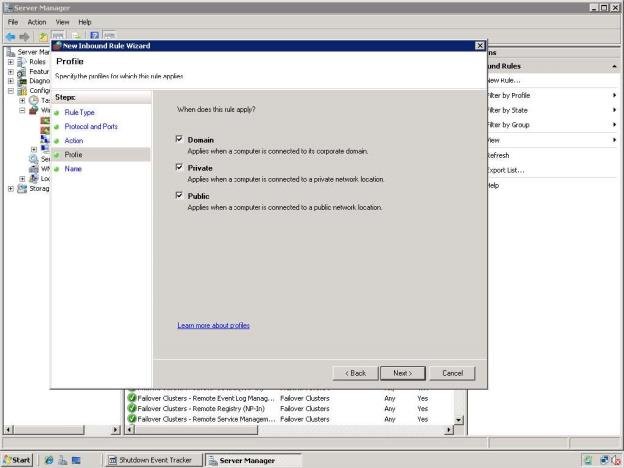Viewport: 624px width, 468px height.
Task: Uncheck the Private profile checkbox
Action: (179, 167)
